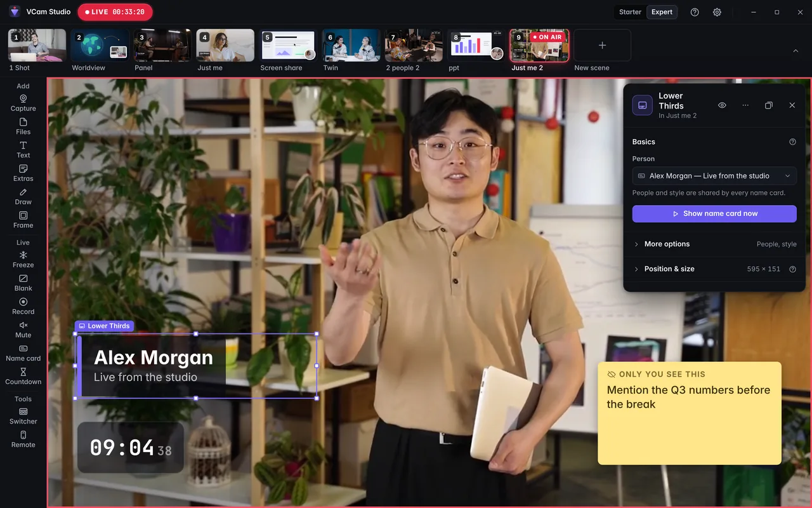Switch to Expert mode
This screenshot has height=508, width=812.
click(x=662, y=12)
